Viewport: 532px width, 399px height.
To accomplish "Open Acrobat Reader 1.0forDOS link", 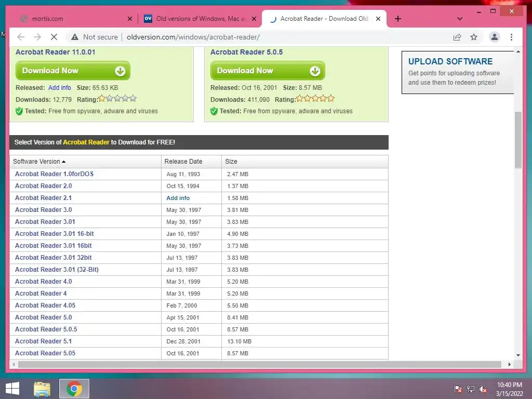I will click(54, 174).
